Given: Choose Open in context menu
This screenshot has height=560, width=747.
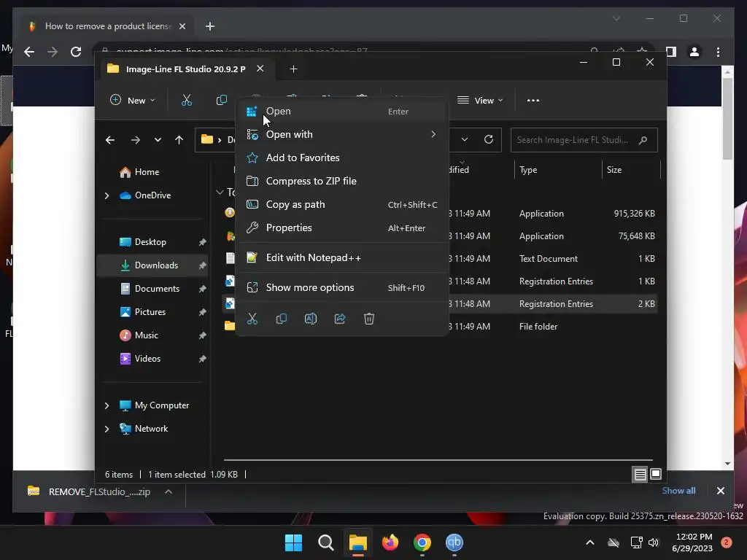Looking at the screenshot, I should coord(341,112).
